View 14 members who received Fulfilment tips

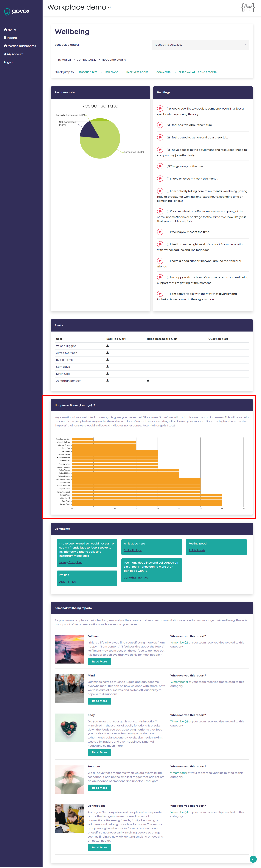[179, 643]
